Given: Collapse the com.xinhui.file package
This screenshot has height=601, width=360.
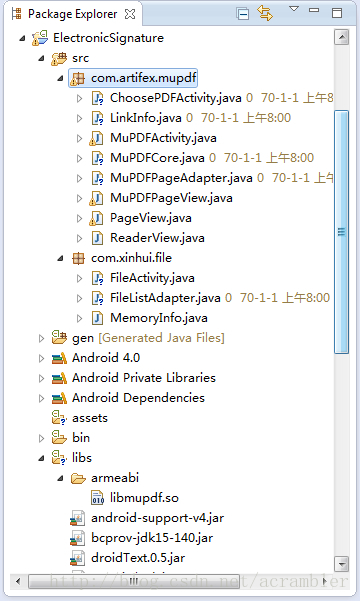Looking at the screenshot, I should pos(60,258).
